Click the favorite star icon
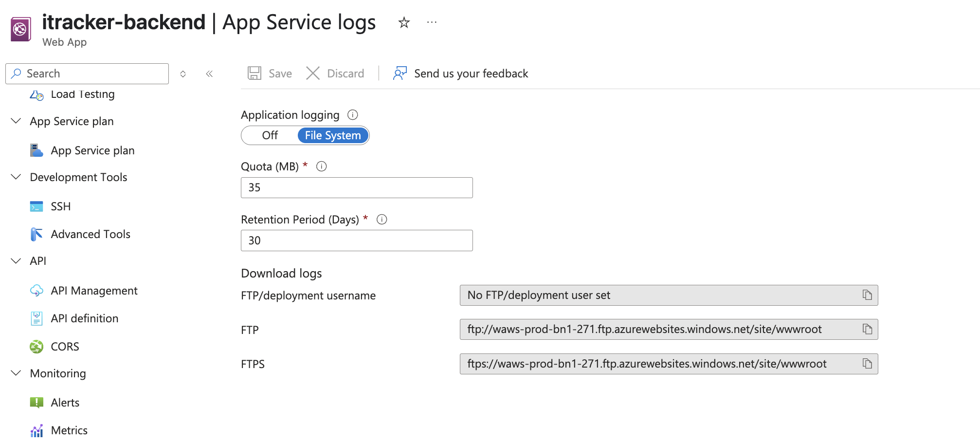Viewport: 980px width, 444px height. tap(404, 22)
